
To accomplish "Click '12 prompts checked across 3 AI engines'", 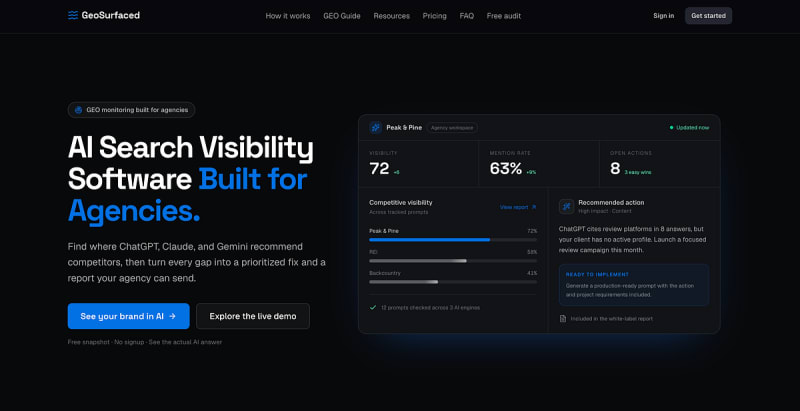I will pos(430,307).
